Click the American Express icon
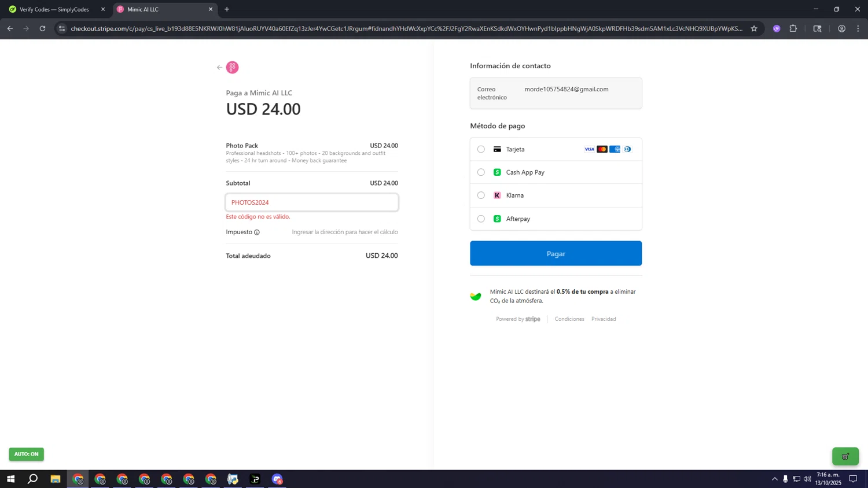Image resolution: width=868 pixels, height=488 pixels. tap(615, 149)
